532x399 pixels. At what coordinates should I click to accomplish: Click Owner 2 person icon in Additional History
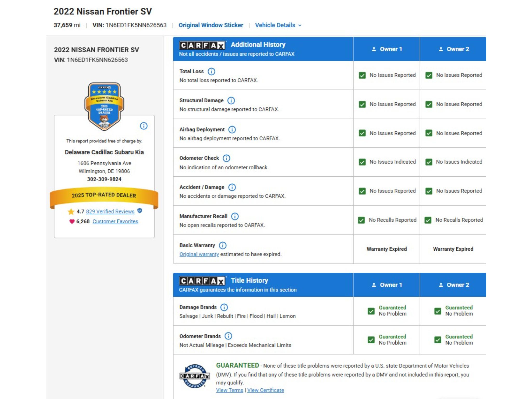pyautogui.click(x=441, y=49)
